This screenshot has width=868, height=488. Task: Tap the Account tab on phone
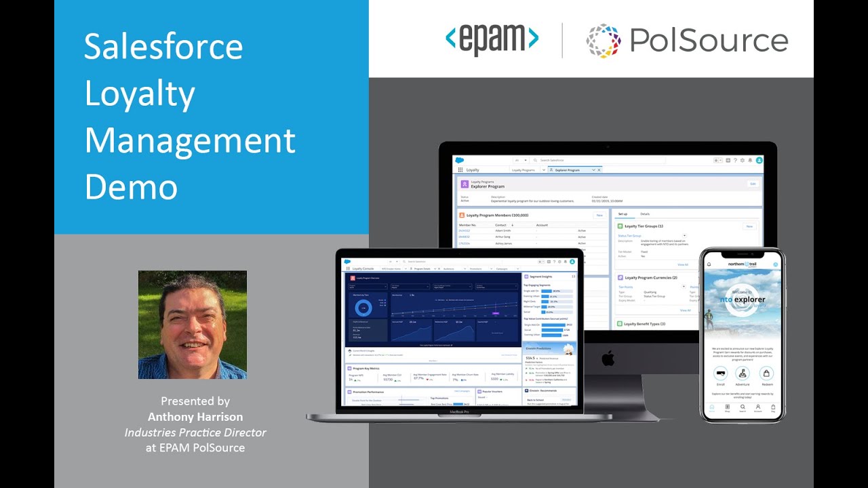click(758, 408)
